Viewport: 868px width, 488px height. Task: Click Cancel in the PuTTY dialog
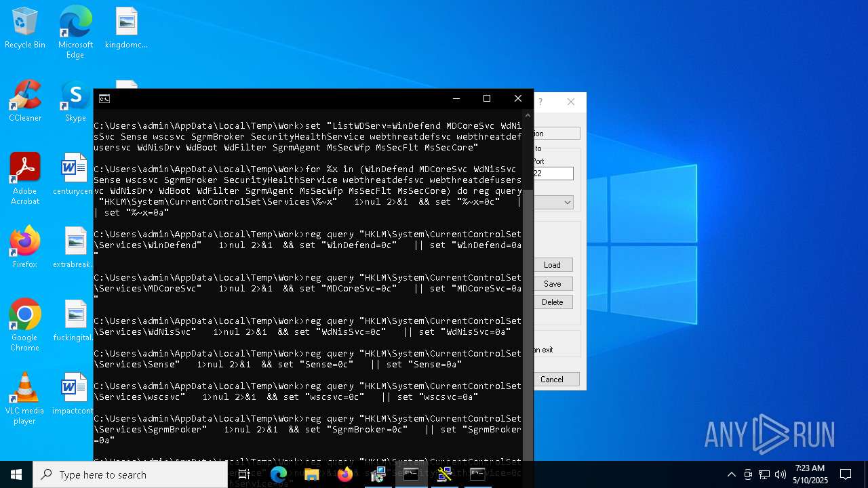pos(556,380)
